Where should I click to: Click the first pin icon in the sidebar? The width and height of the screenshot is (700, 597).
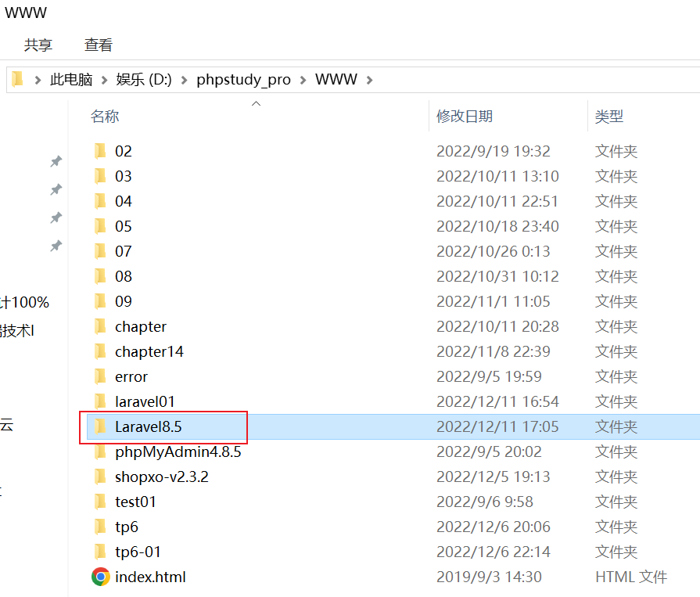pos(56,161)
